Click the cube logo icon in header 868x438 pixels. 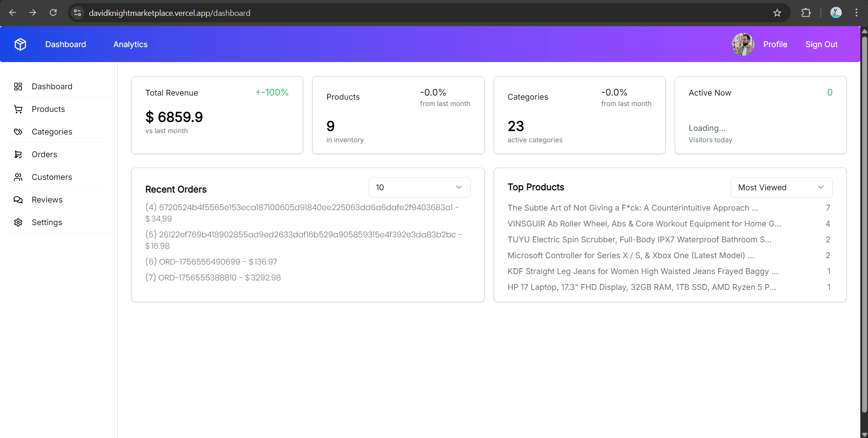20,44
